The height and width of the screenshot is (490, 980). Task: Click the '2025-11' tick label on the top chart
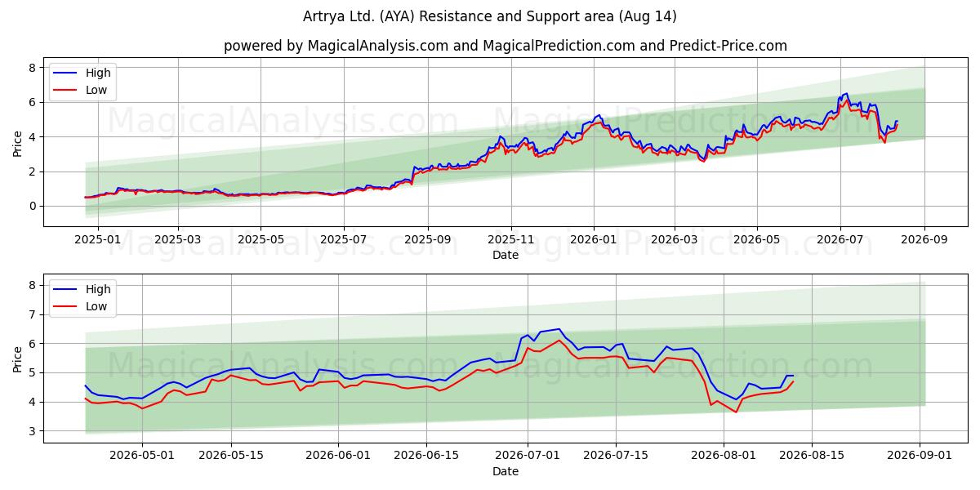click(x=511, y=241)
